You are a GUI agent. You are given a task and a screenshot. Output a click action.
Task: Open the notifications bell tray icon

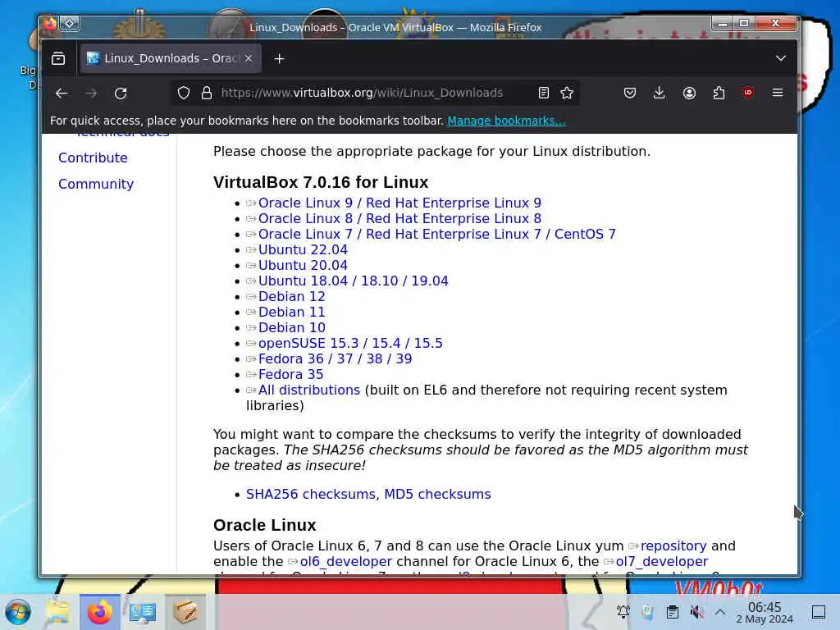pos(623,612)
